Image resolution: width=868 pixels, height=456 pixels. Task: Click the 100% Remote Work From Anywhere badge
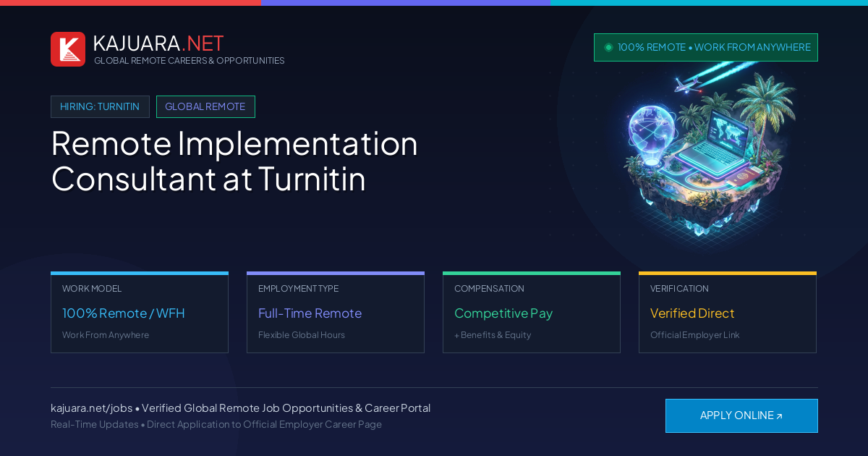(x=706, y=47)
